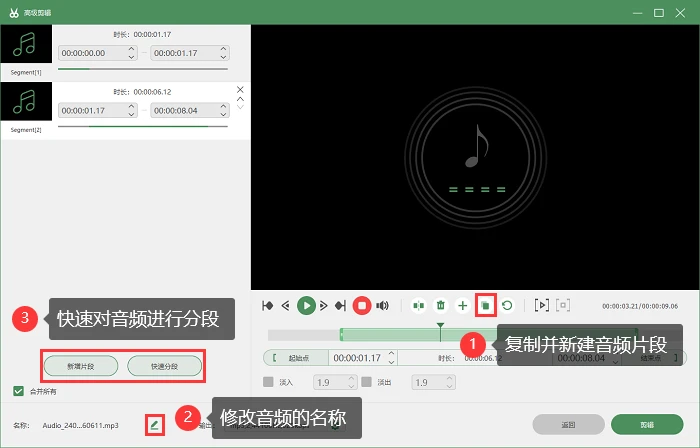This screenshot has width=700, height=448.
Task: Increase Segment[1] start time with up arrow
Action: click(131, 49)
